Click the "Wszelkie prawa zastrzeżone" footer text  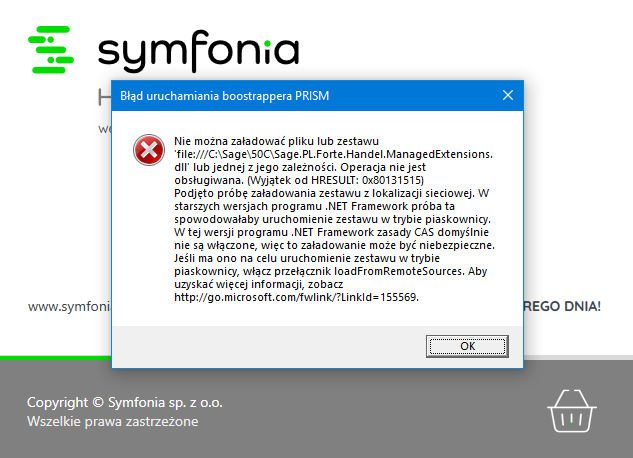(x=112, y=422)
